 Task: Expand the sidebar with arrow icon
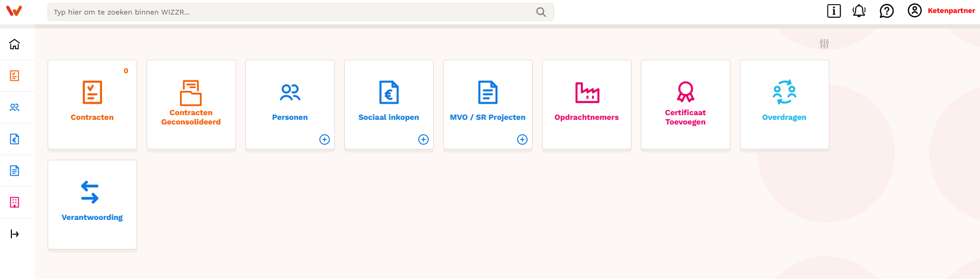14,234
